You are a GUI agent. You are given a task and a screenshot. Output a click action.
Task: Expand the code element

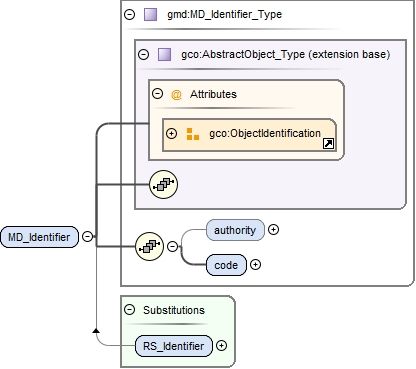(255, 265)
